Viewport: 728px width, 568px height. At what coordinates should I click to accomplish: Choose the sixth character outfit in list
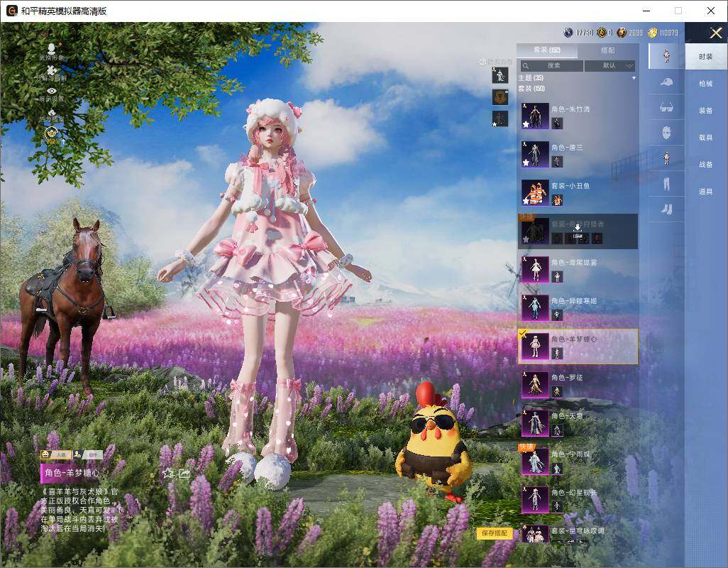pos(578,307)
